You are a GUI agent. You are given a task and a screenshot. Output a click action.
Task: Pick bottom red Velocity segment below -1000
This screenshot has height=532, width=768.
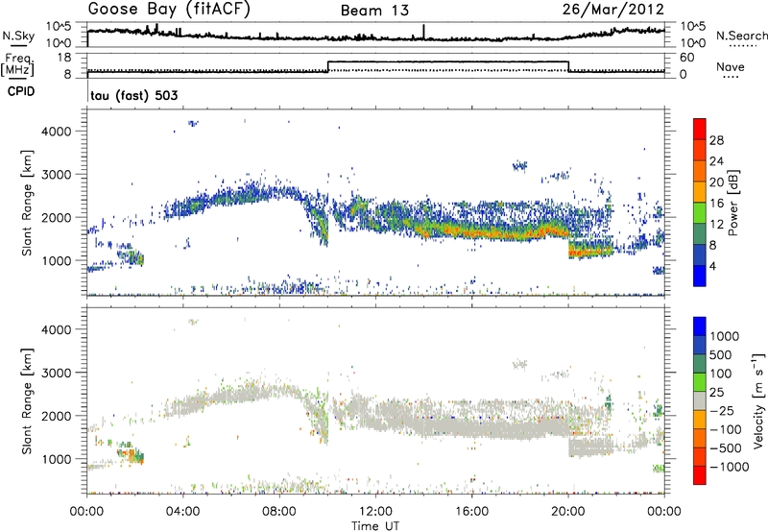click(700, 475)
